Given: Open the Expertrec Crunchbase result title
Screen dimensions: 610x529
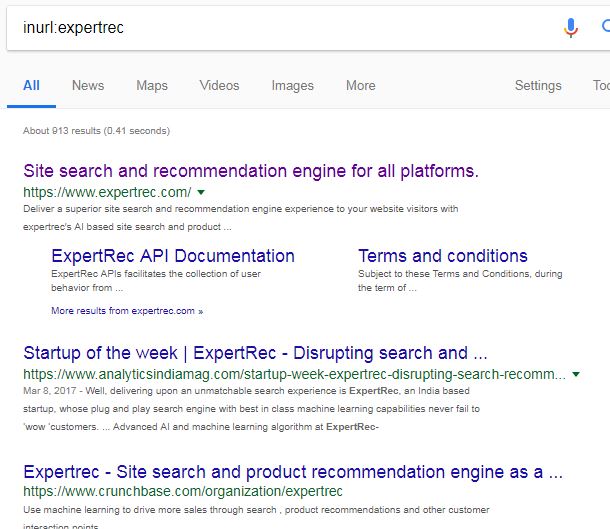Looking at the screenshot, I should tap(292, 471).
